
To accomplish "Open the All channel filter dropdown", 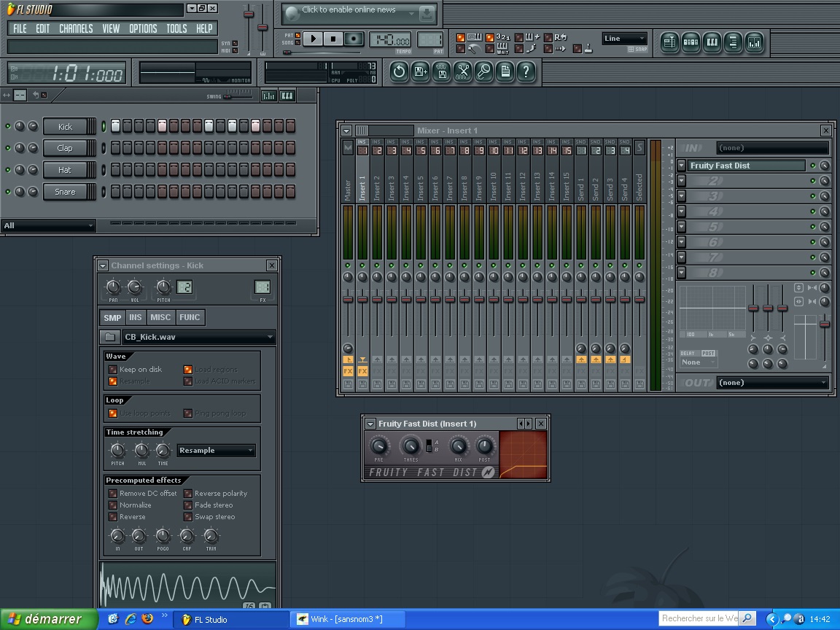I will click(x=49, y=225).
